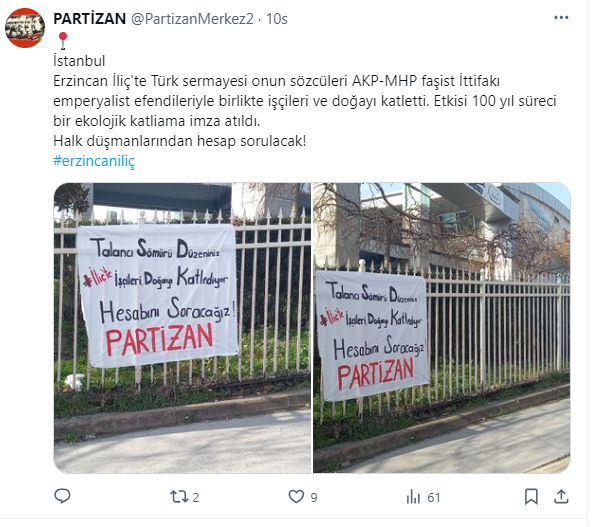Enlarge the left banner photo
The height and width of the screenshot is (527, 601).
(x=182, y=328)
